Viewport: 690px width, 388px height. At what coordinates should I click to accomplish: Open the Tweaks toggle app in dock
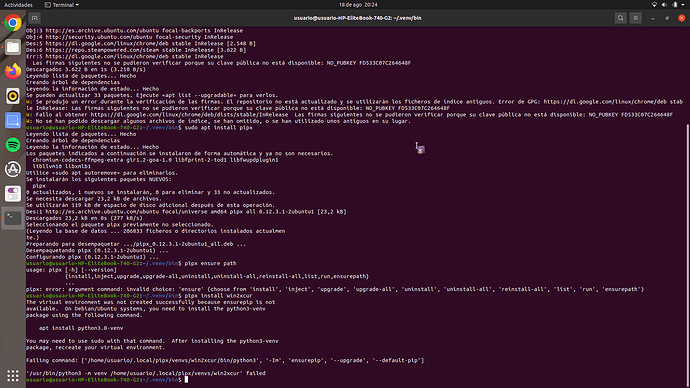point(13,194)
